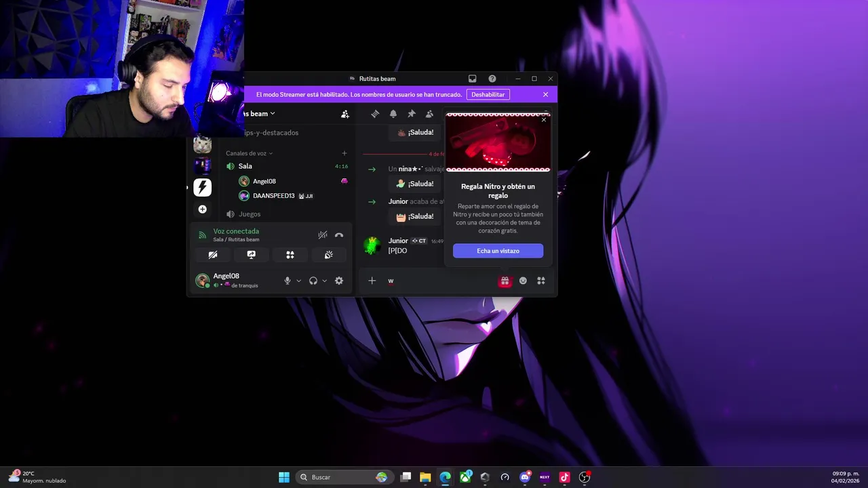Viewport: 868px width, 488px height.
Task: Click the first ¡Saluda! wave button at top
Action: (415, 133)
